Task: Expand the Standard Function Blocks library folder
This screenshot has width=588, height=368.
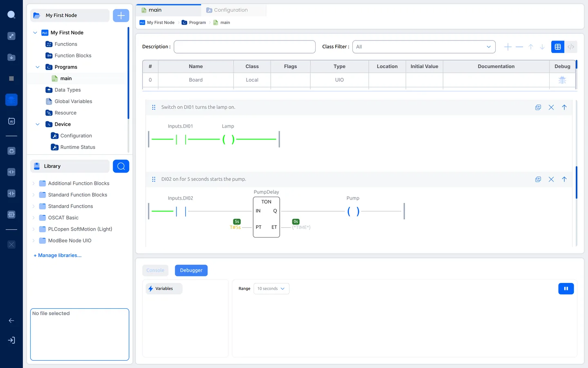Action: click(x=33, y=195)
